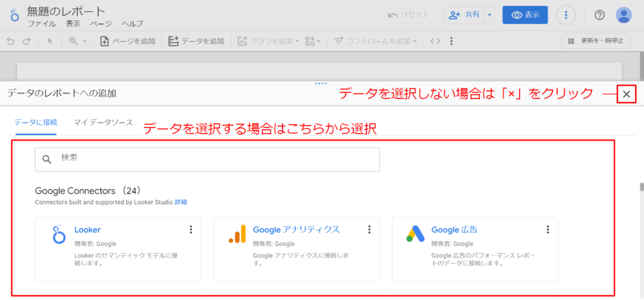This screenshot has height=300, width=644.
Task: Click the Looker Studio logo icon
Action: click(14, 14)
